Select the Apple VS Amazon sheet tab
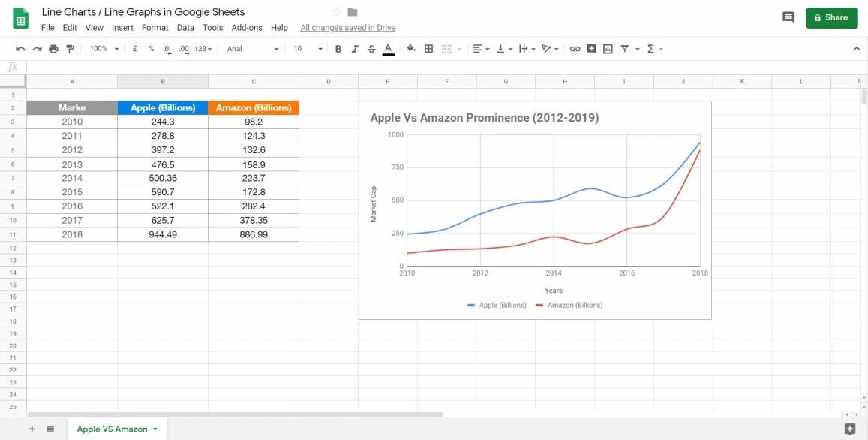This screenshot has width=868, height=440. [x=113, y=429]
